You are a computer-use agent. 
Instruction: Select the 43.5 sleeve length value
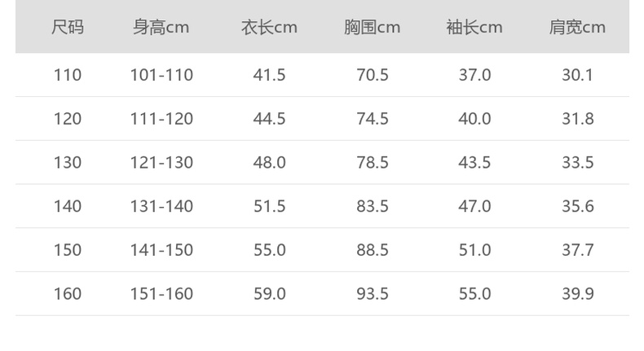click(x=474, y=163)
